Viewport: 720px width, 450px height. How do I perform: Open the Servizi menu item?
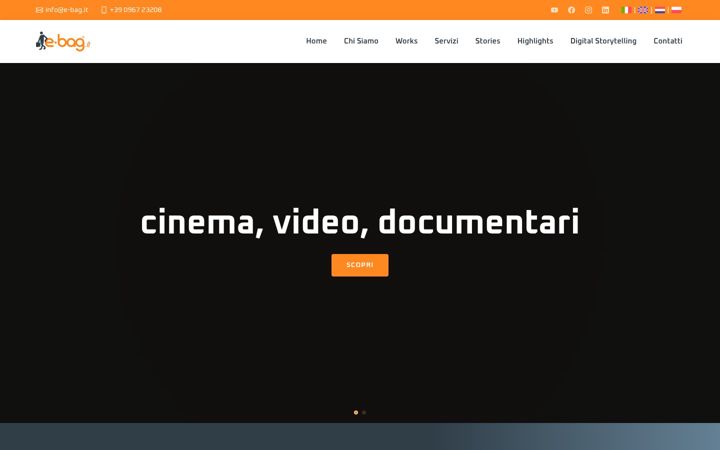[x=446, y=41]
